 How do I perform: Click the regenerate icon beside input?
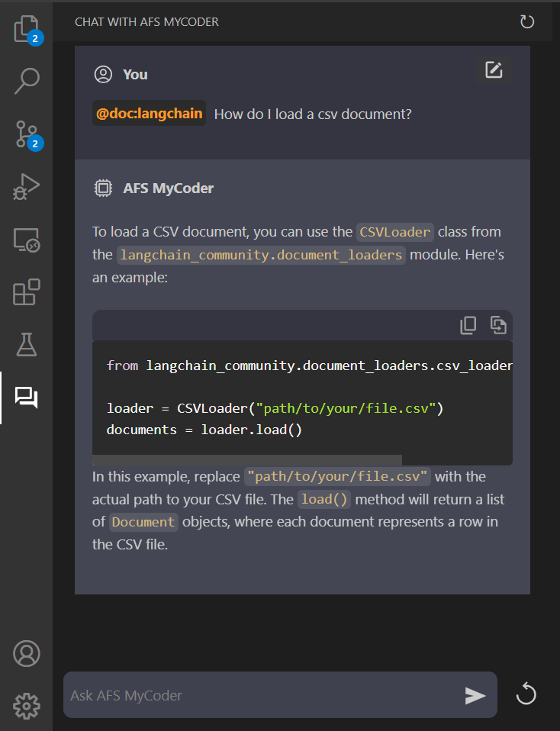526,694
